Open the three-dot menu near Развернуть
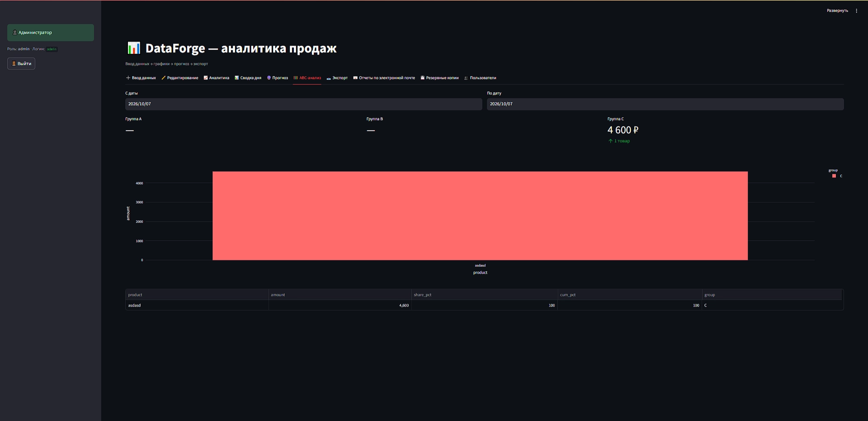The image size is (868, 421). point(856,11)
